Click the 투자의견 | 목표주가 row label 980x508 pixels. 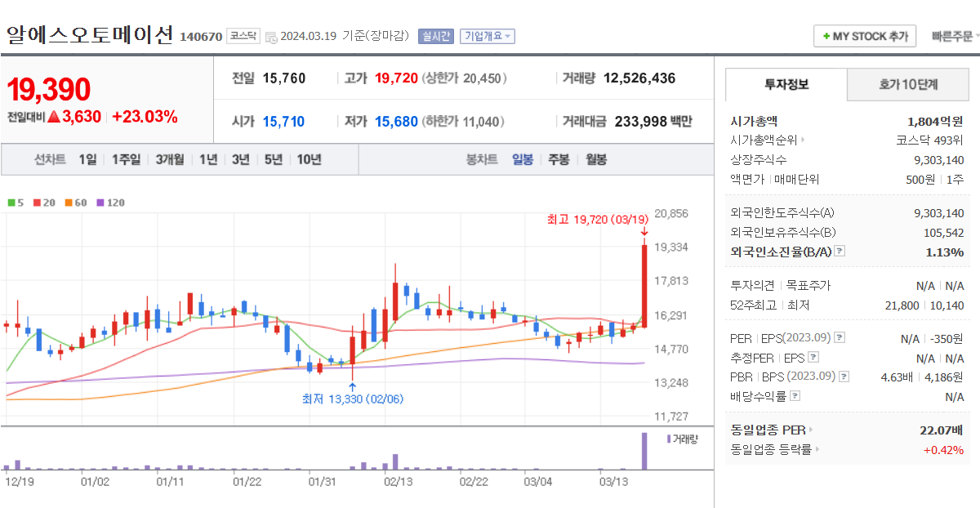point(781,286)
